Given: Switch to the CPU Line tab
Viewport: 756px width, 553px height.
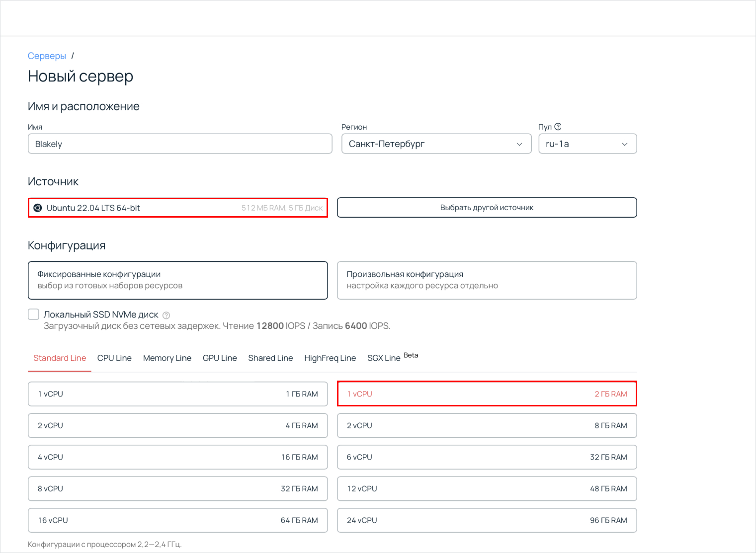Looking at the screenshot, I should [x=114, y=358].
